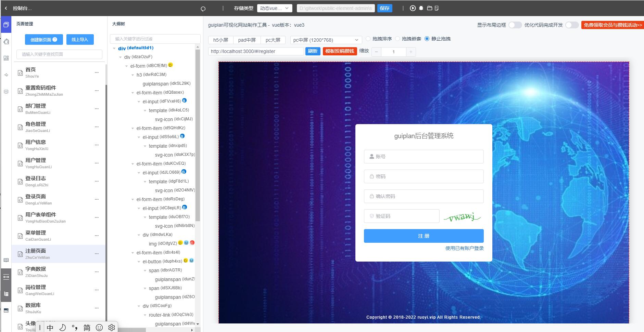Viewport: 644px width, 332px height.
Task: Click the circular refresh icon in top bar
Action: 203,9
